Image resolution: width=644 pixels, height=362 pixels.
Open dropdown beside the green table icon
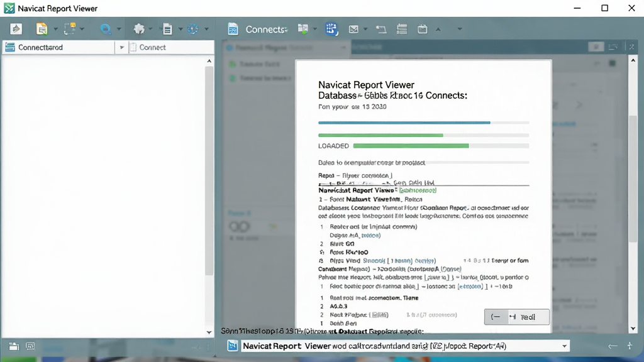pos(315,29)
